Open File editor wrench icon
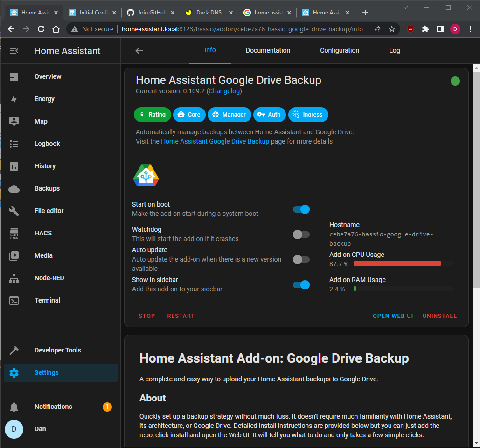Image resolution: width=480 pixels, height=448 pixels. pyautogui.click(x=14, y=211)
